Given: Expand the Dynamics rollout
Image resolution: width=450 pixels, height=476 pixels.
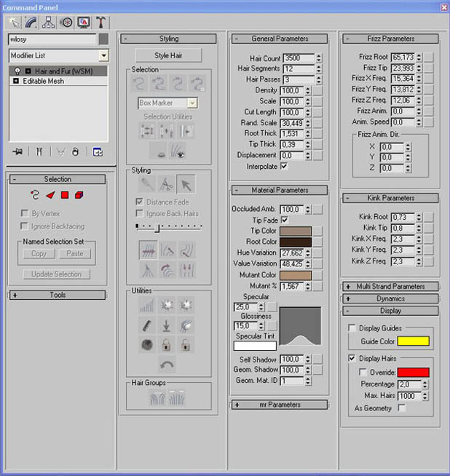Looking at the screenshot, I should point(390,298).
